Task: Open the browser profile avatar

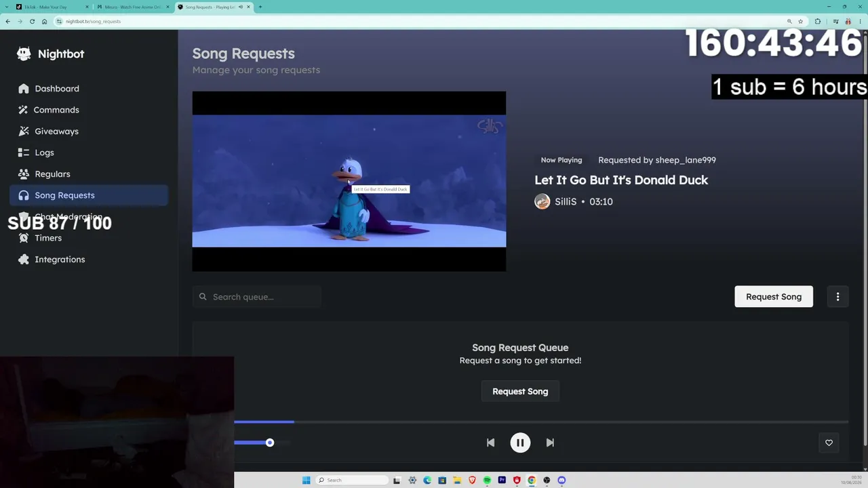Action: pos(848,21)
